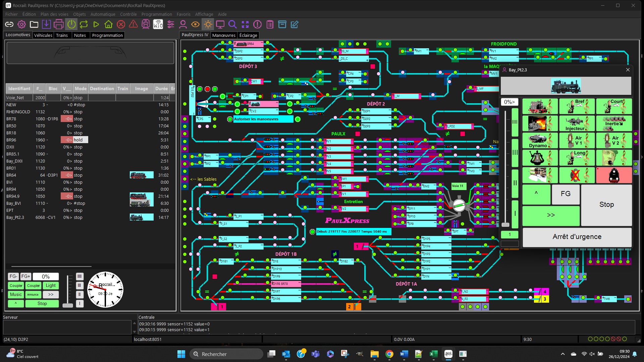Click the FG- button in locomotive panel
Viewport: 644px width, 362px height.
click(x=13, y=277)
